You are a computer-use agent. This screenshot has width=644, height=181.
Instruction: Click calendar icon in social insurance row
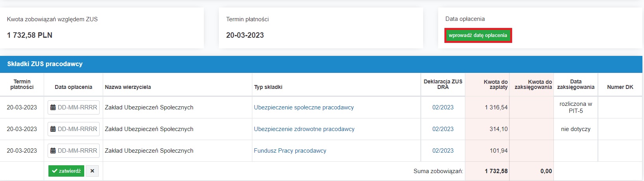[x=53, y=107]
